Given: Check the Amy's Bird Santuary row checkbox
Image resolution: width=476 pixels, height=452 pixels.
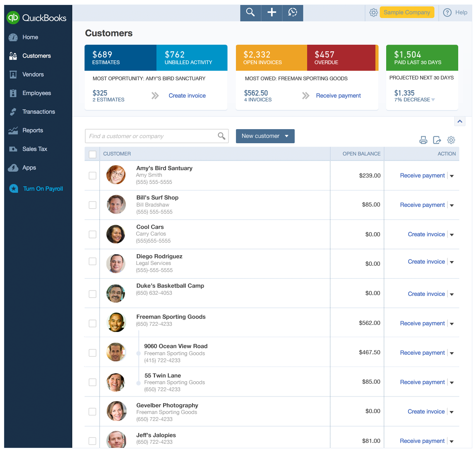Looking at the screenshot, I should coord(93,176).
